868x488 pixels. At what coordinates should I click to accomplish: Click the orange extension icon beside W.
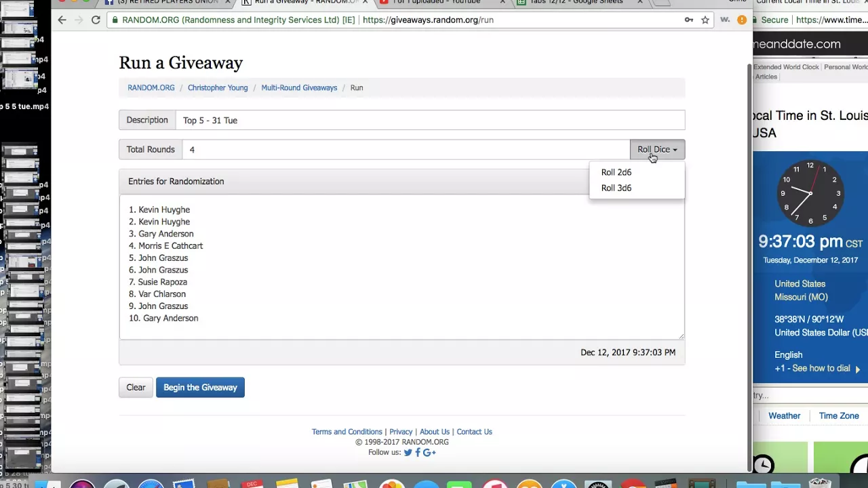(x=742, y=20)
